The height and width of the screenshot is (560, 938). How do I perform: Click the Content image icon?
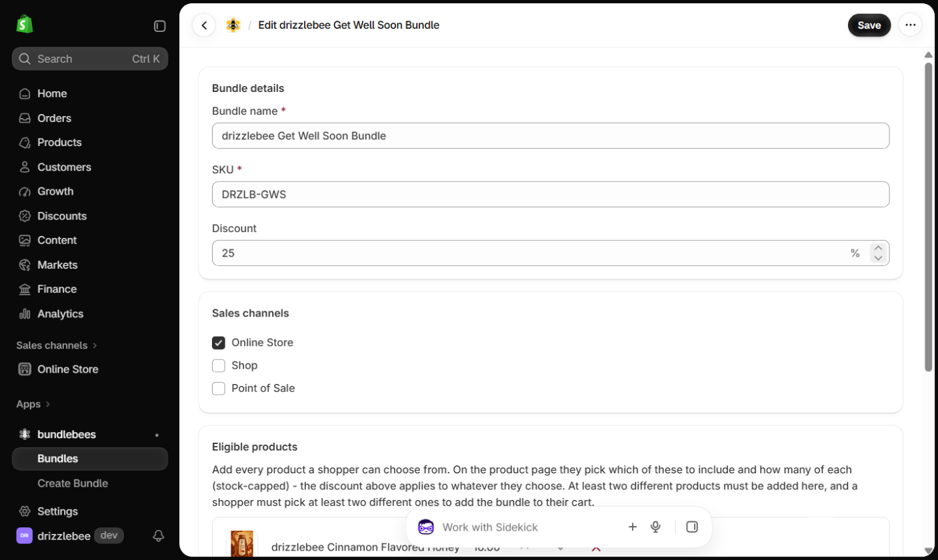25,240
